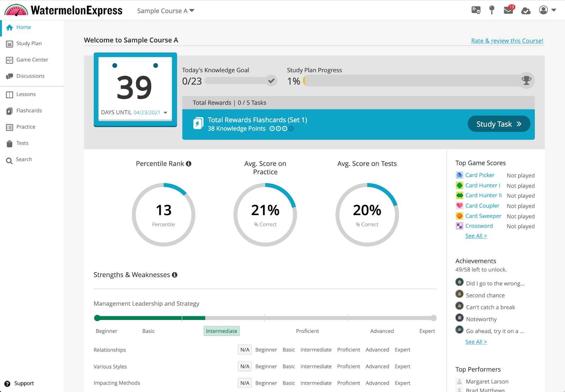Click Total Rewards Flashcards (Set 1) title
The image size is (565, 392).
[x=257, y=120]
